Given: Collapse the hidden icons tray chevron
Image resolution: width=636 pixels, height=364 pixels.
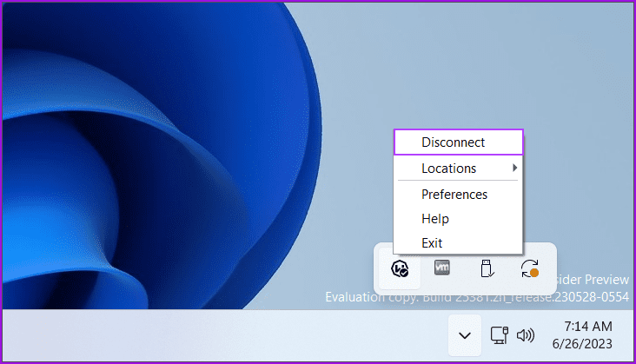Looking at the screenshot, I should pos(465,335).
